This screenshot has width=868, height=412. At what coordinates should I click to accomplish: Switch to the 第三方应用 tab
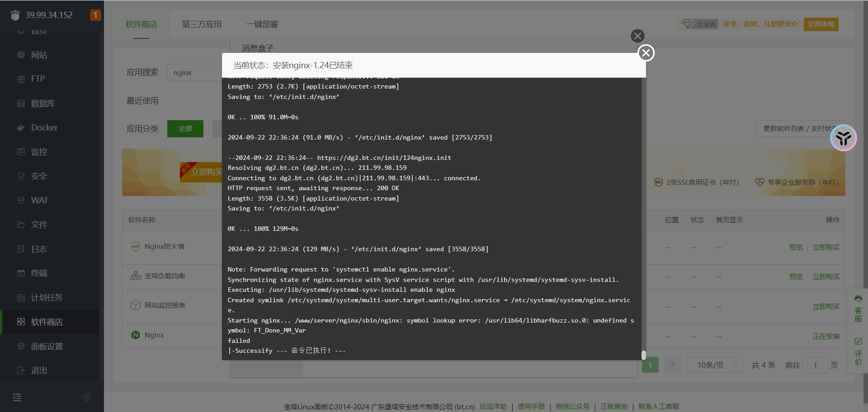coord(202,24)
